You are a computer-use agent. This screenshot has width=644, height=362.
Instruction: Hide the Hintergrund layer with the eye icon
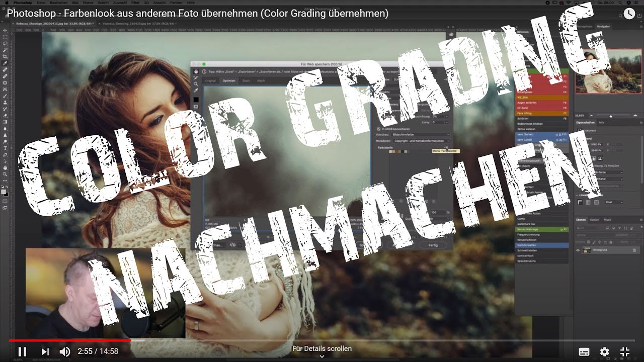pyautogui.click(x=578, y=250)
